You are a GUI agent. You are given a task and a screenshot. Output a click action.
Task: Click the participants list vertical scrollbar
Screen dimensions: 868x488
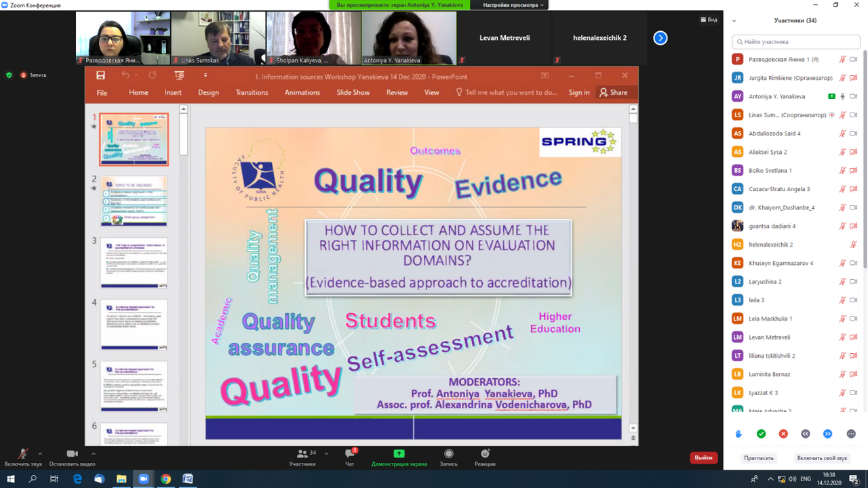[864, 169]
